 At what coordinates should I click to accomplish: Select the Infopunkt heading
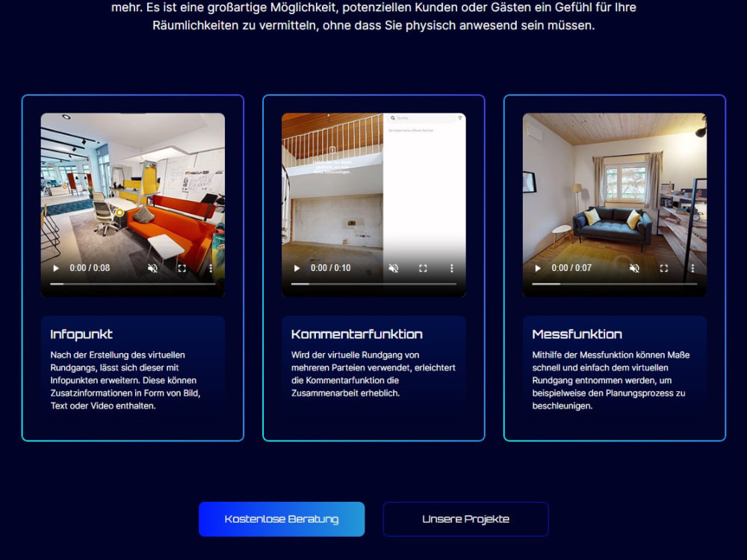81,335
